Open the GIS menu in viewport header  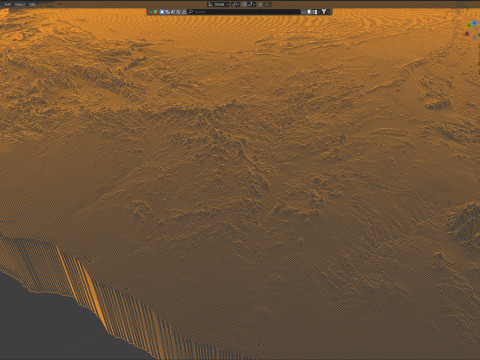pos(32,4)
